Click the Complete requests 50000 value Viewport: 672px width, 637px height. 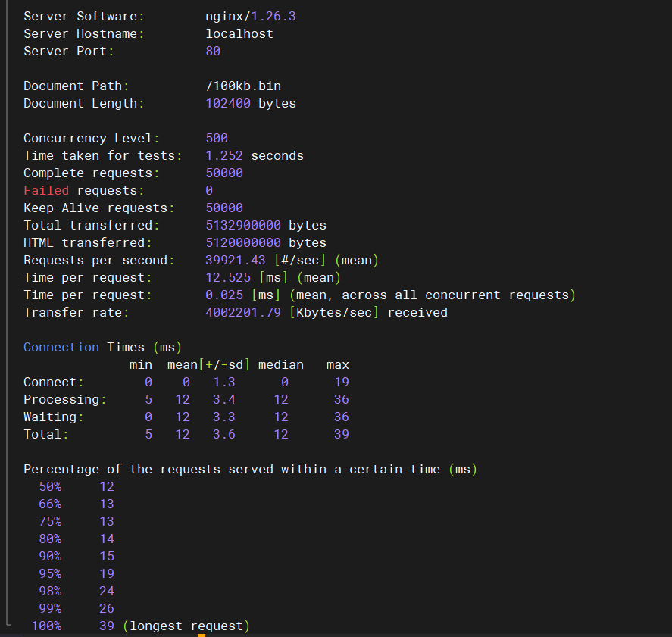pyautogui.click(x=222, y=173)
